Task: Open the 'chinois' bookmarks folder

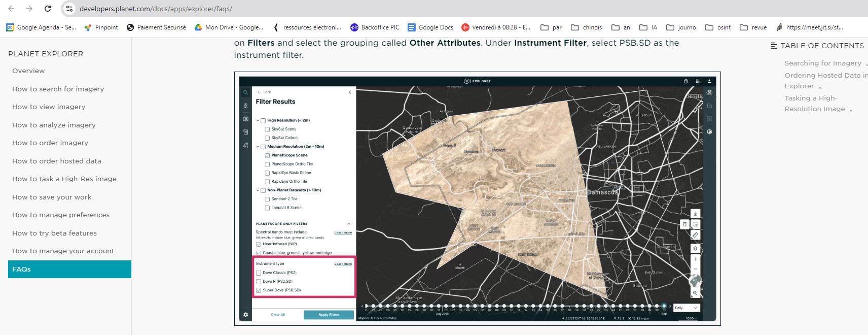Action: (x=587, y=27)
